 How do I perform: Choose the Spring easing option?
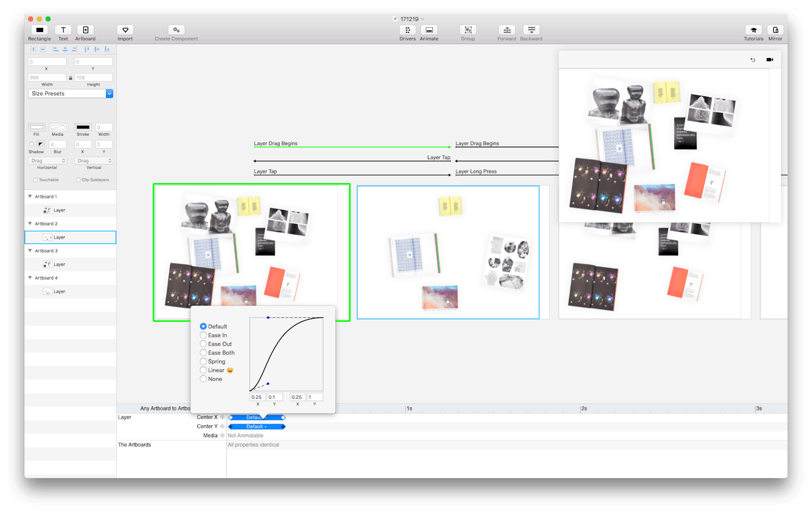(x=204, y=362)
